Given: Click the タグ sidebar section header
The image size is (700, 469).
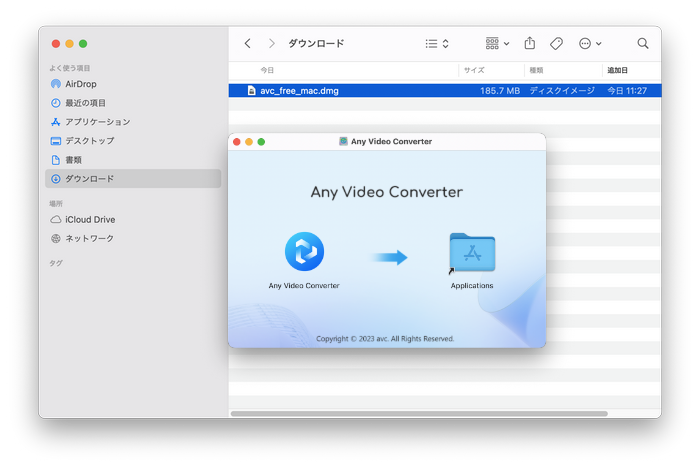Looking at the screenshot, I should click(x=56, y=263).
